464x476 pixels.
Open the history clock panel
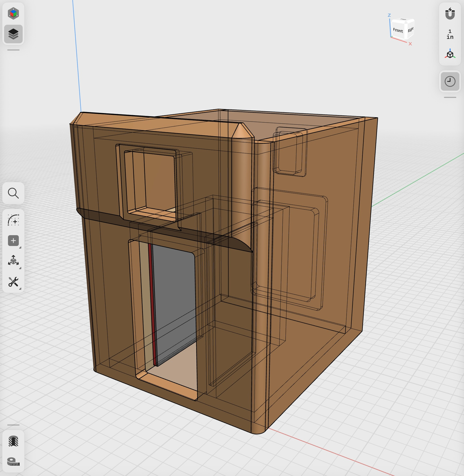point(450,81)
